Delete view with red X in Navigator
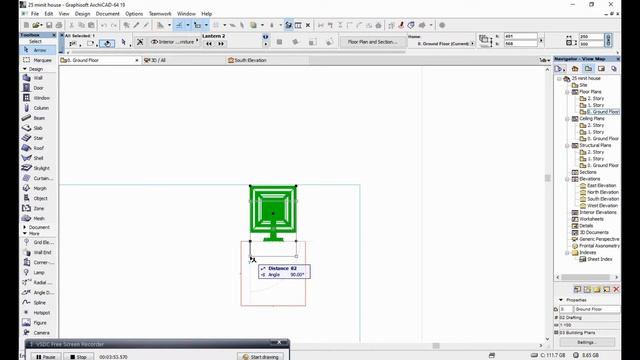Image resolution: width=640 pixels, height=360 pixels. (x=616, y=289)
